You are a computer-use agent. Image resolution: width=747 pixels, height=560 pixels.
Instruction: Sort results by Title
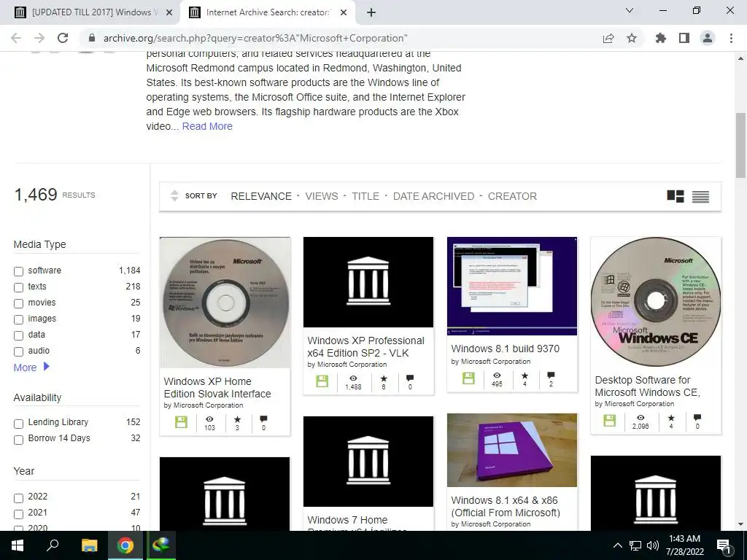365,196
